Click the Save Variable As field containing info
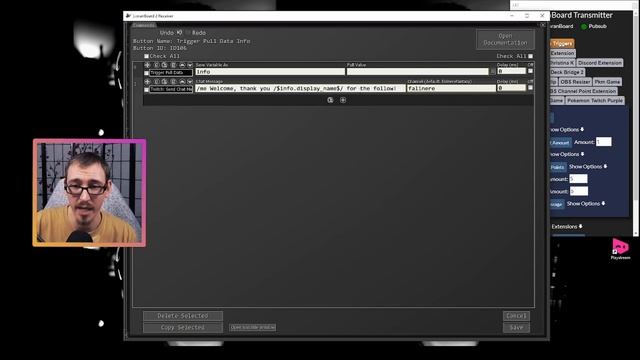 click(x=270, y=72)
